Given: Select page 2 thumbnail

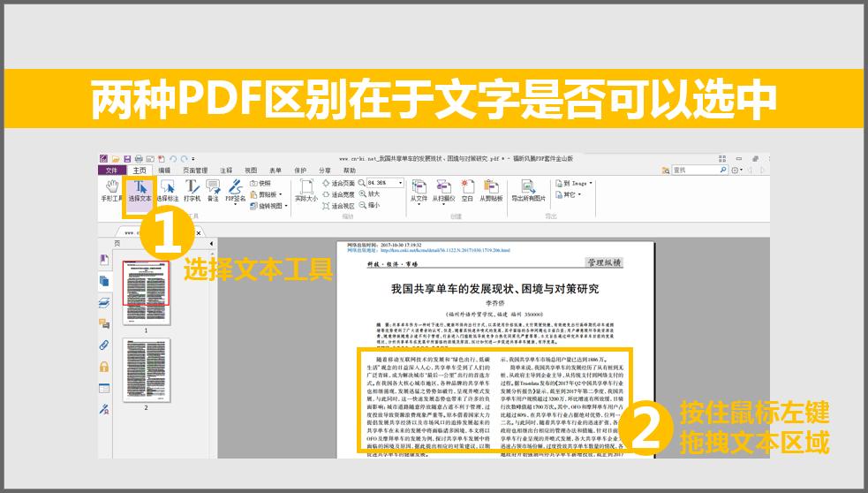Looking at the screenshot, I should tap(147, 370).
